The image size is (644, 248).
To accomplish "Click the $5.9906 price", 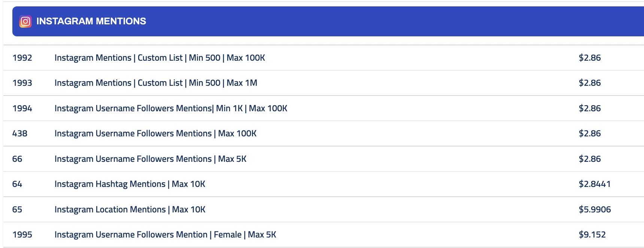I will click(595, 209).
